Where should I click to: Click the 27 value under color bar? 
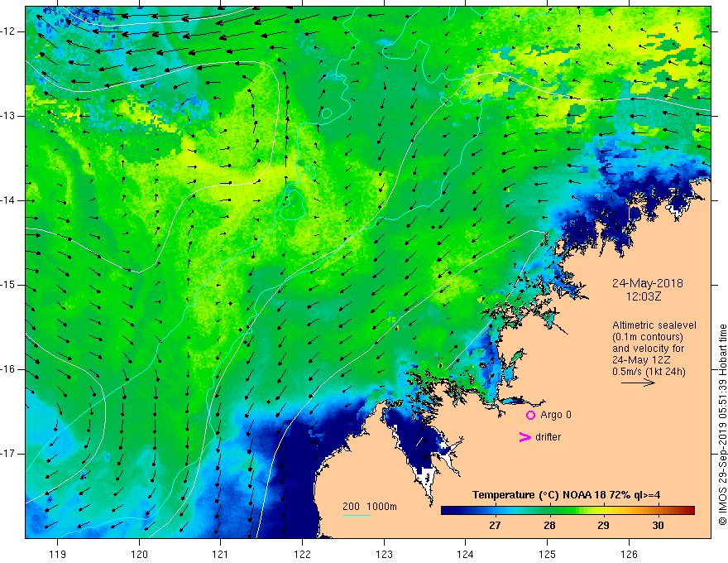[495, 526]
